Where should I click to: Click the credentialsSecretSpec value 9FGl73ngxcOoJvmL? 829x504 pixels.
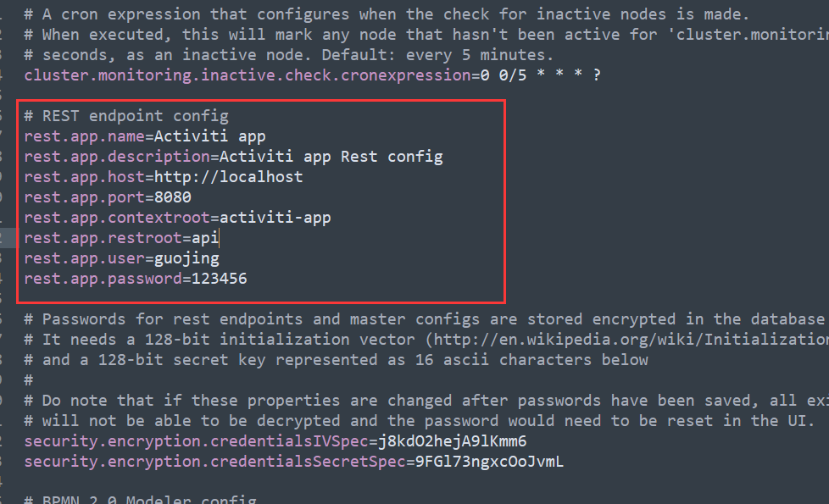click(490, 462)
